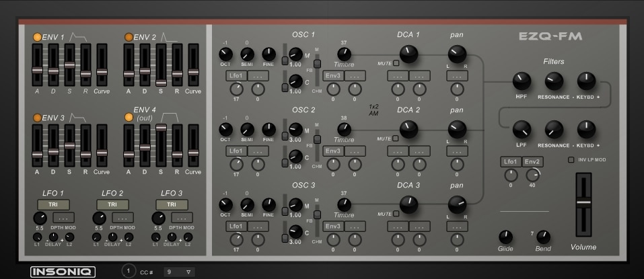Open the filter Lfo1 mod source selector
Viewport: 644px width, 279px height.
pyautogui.click(x=511, y=161)
